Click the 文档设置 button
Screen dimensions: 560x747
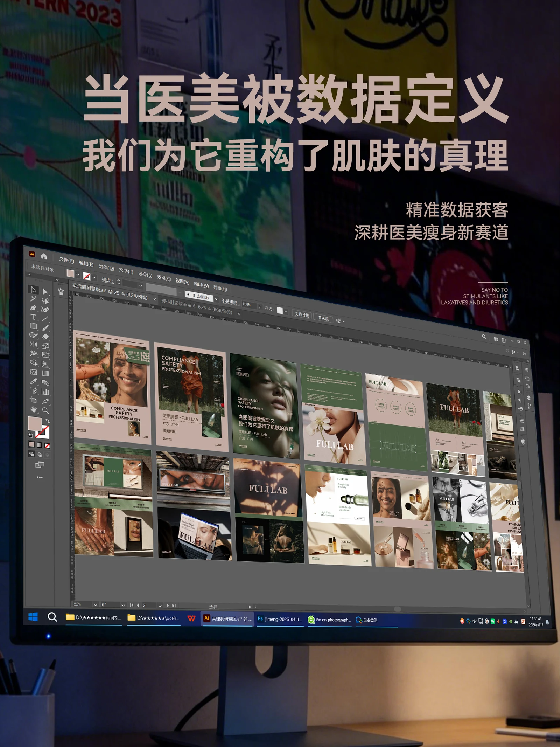click(302, 314)
